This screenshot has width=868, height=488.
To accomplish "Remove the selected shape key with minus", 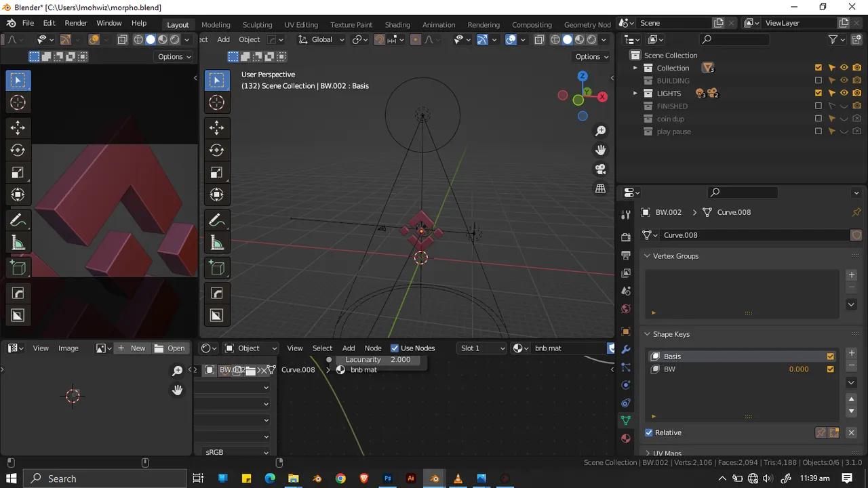I will pos(852,366).
